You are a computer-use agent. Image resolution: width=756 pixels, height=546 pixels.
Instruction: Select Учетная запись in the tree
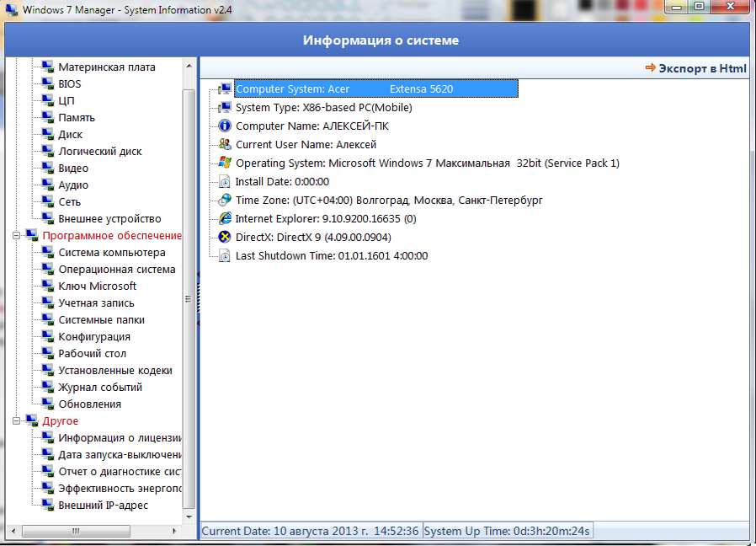97,303
